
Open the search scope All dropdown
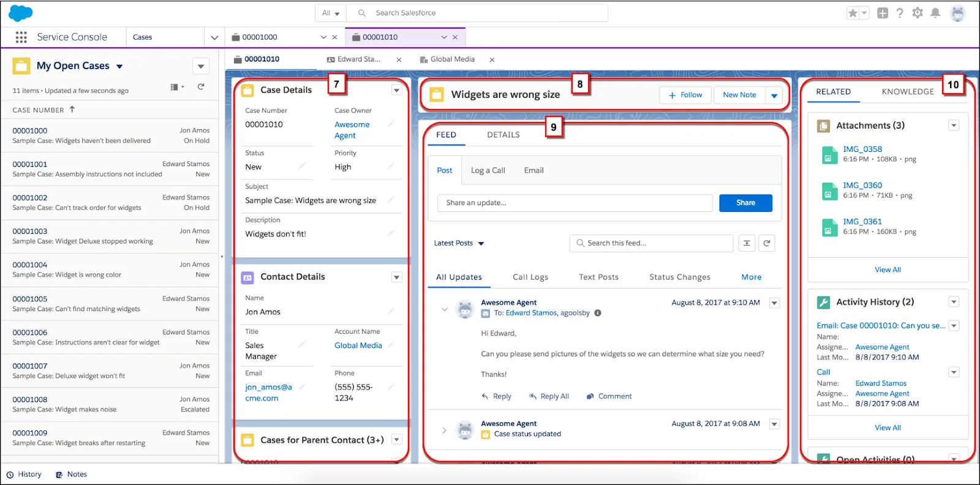click(331, 13)
